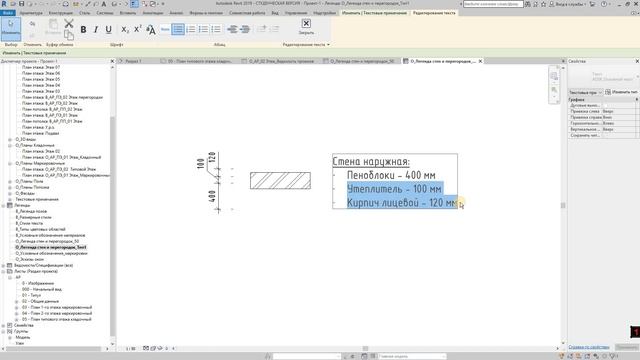
Task: Collapse the О_Планы Маркировочные tree node
Action: [x=10, y=163]
